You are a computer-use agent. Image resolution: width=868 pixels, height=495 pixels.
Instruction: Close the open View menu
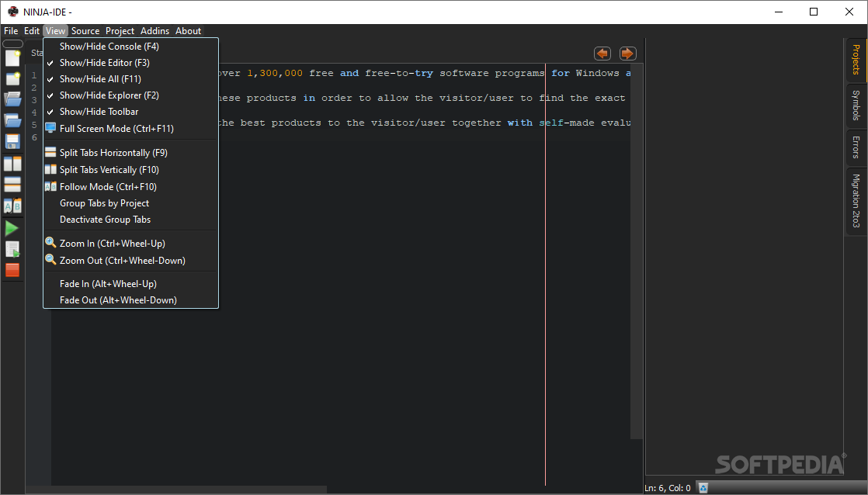pos(55,31)
